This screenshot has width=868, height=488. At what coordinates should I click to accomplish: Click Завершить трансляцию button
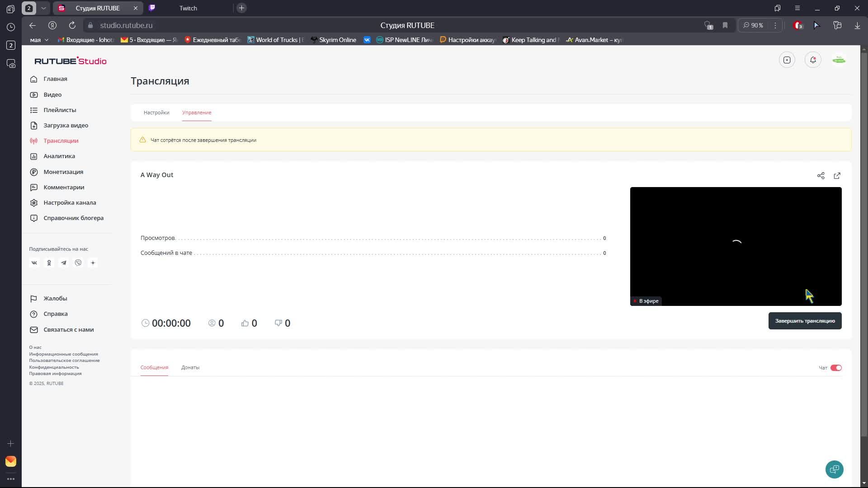tap(805, 321)
